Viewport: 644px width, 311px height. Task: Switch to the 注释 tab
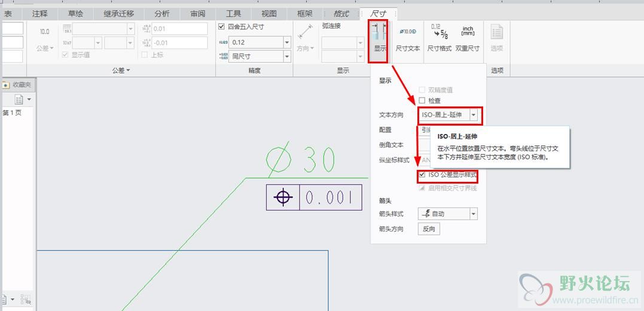point(40,14)
